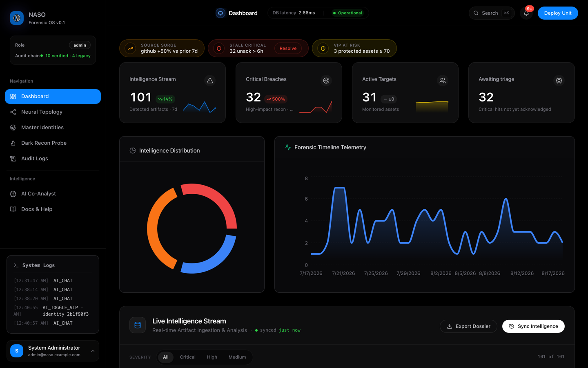Screen dimensions: 588x368
Task: Click Resolve on Stale Critical alert
Action: click(288, 48)
